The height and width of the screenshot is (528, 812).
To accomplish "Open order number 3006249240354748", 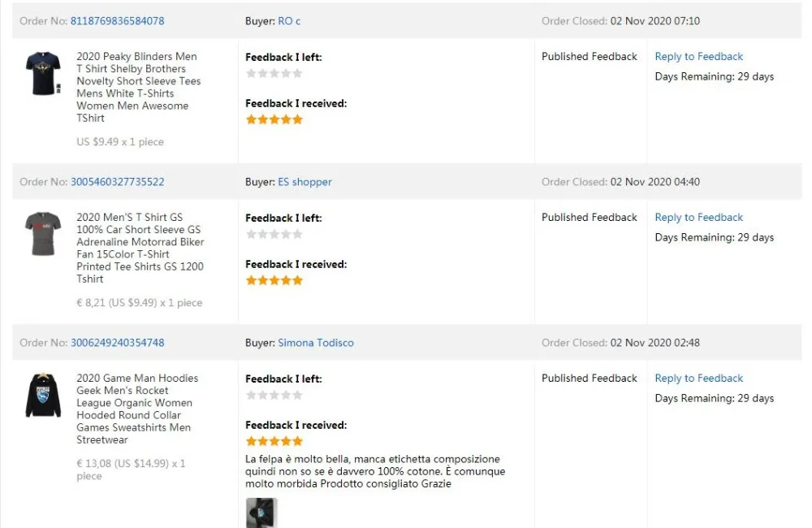I will coord(117,343).
